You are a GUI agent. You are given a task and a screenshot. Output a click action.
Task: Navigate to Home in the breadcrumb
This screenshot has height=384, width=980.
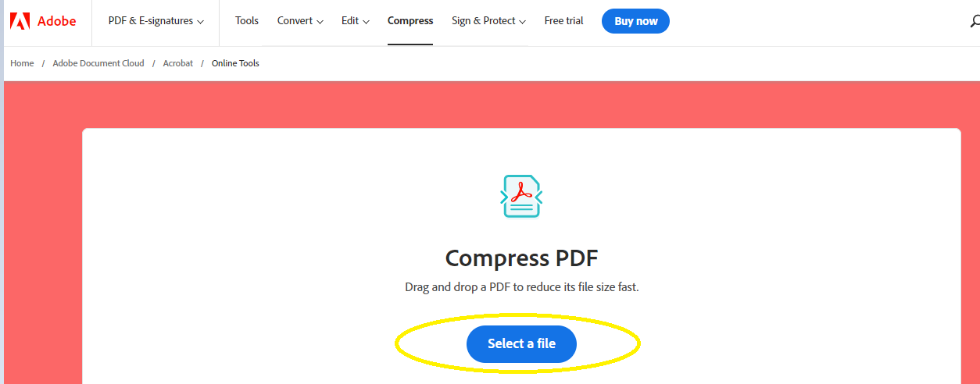coord(22,63)
